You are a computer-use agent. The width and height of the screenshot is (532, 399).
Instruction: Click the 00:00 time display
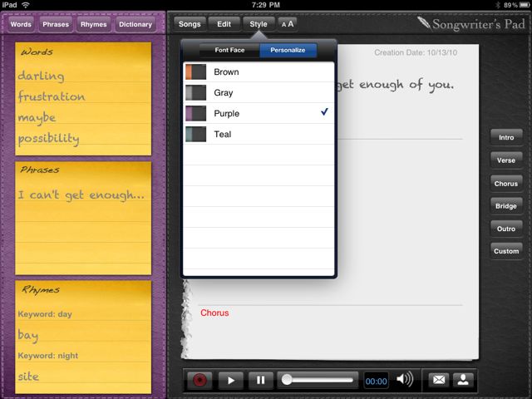[376, 382]
